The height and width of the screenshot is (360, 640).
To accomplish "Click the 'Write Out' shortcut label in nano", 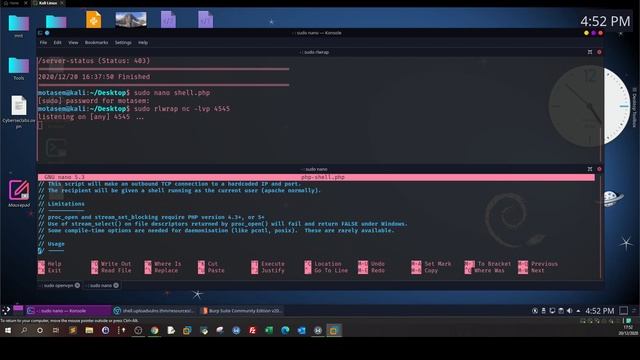I will click(x=116, y=264).
